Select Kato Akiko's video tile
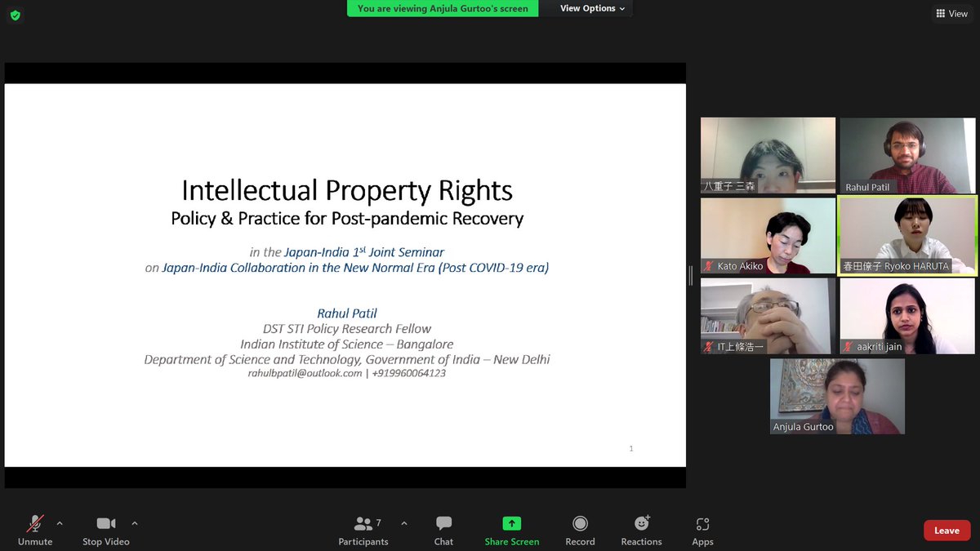The image size is (980, 551). click(768, 235)
